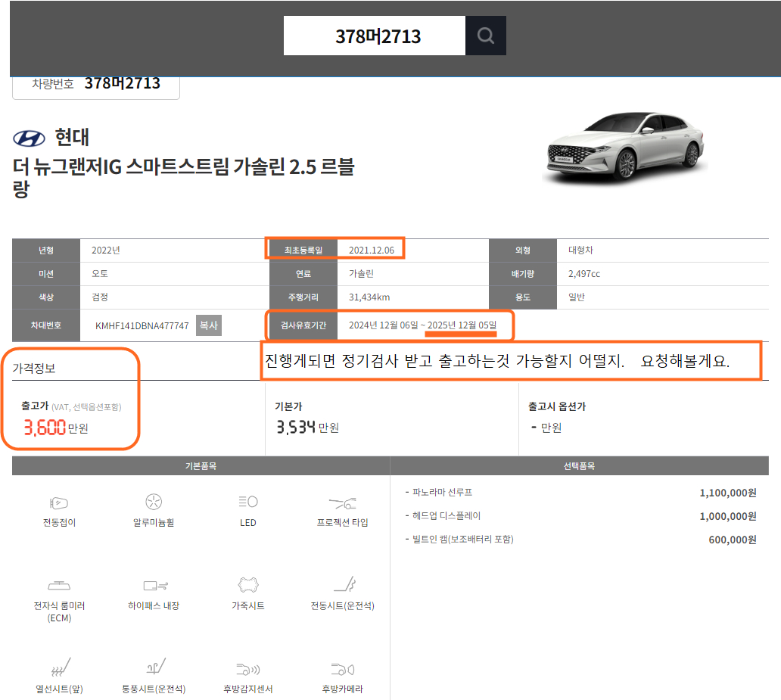
Task: Click the 열선시트(앞) heated seat icon
Action: (59, 668)
